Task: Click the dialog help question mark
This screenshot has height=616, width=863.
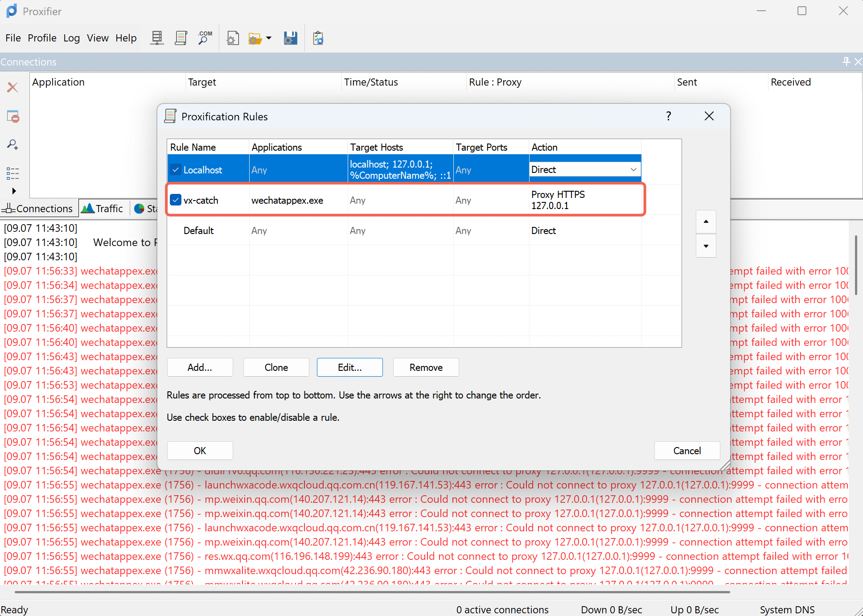Action: tap(669, 116)
